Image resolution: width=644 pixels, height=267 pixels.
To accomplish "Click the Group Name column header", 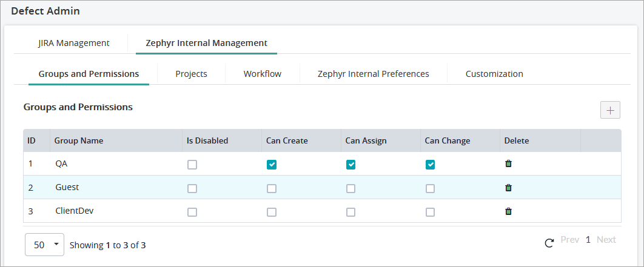I will point(79,140).
